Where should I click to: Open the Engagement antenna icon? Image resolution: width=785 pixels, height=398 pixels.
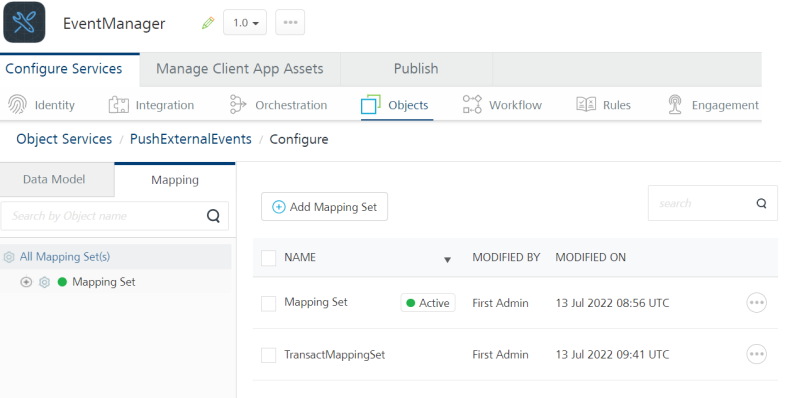pyautogui.click(x=675, y=105)
